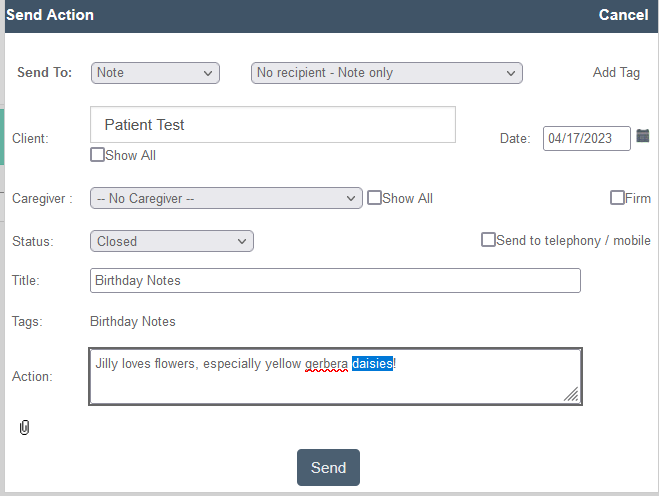Tick the Firm checkbox
659x496 pixels.
pyautogui.click(x=617, y=198)
